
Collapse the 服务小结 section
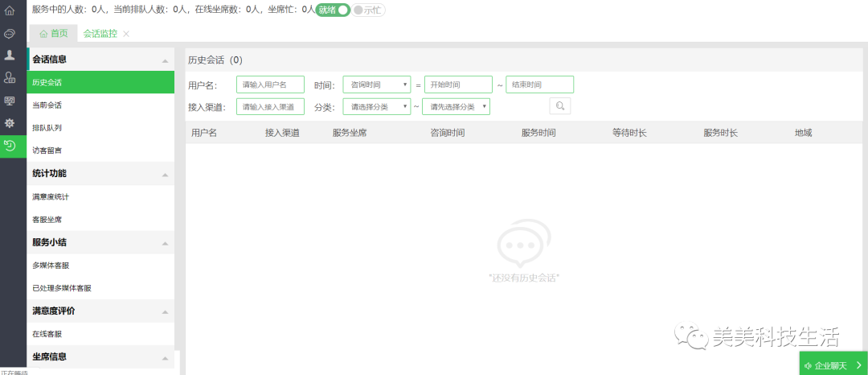coord(165,244)
